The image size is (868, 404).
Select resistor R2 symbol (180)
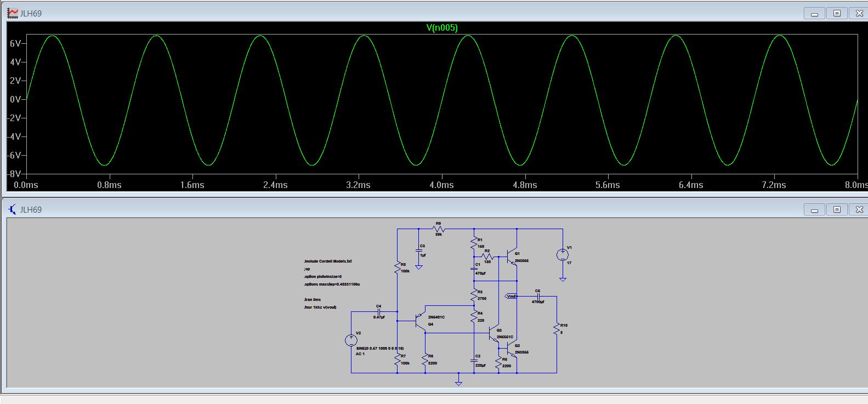coord(487,256)
